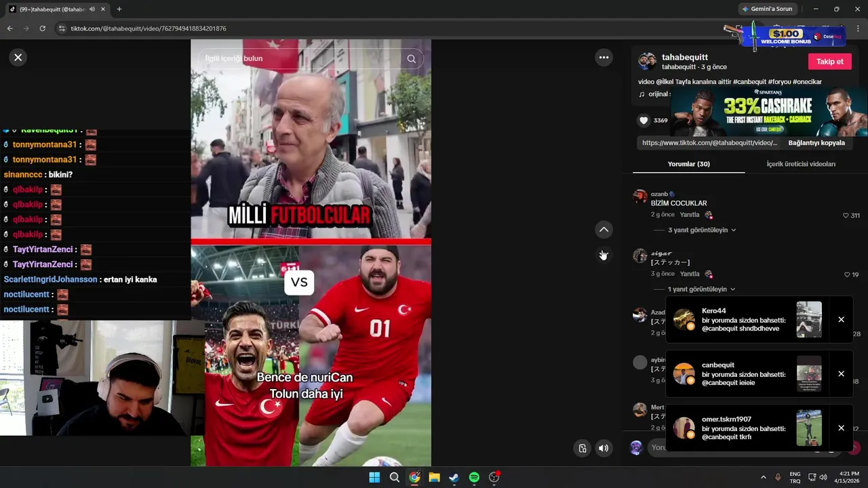
Task: Like the video with heart icon
Action: [x=644, y=121]
